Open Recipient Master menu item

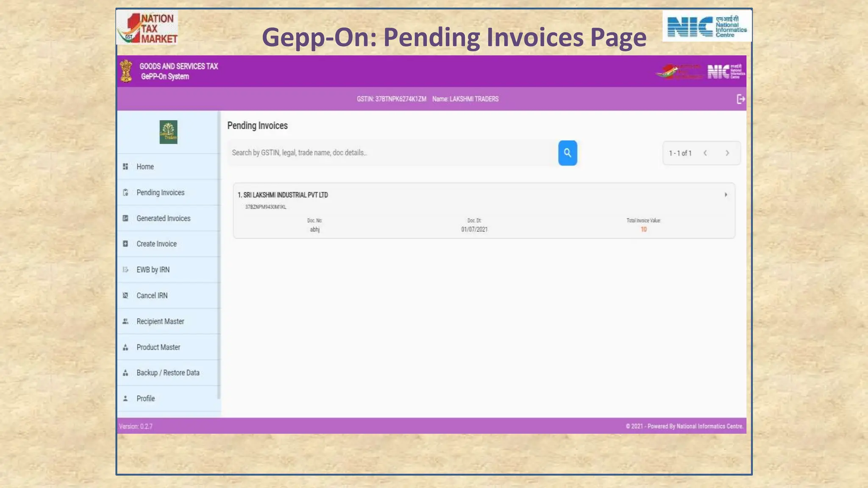click(x=169, y=321)
